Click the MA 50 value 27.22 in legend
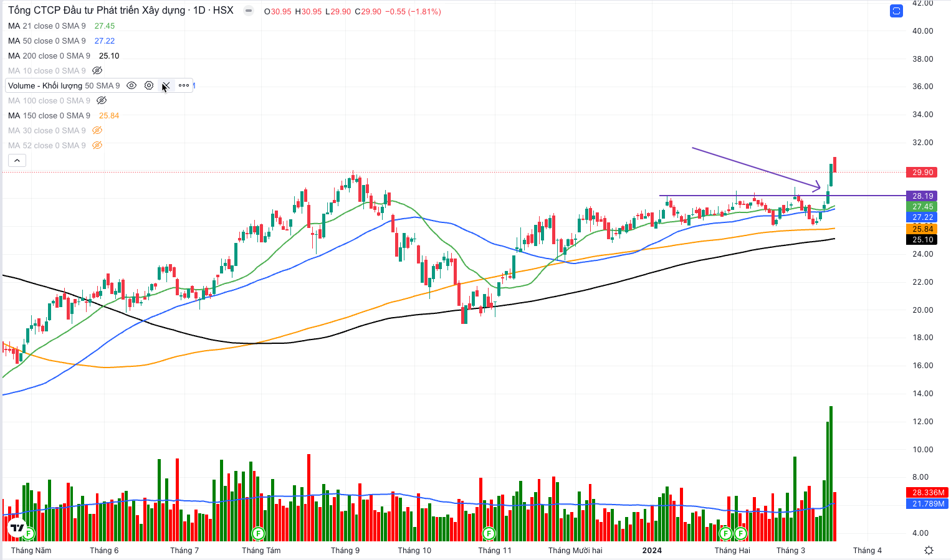 (x=105, y=40)
